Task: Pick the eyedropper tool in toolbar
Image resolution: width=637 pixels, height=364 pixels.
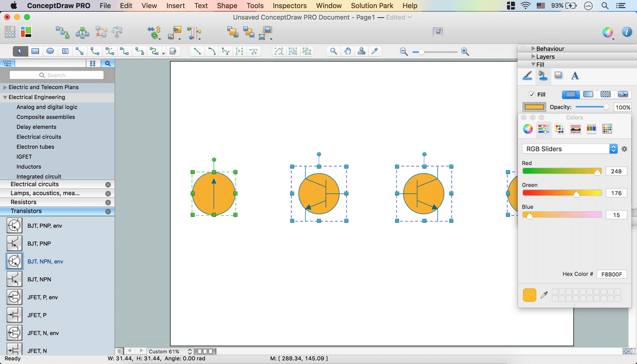Action: pyautogui.click(x=375, y=51)
